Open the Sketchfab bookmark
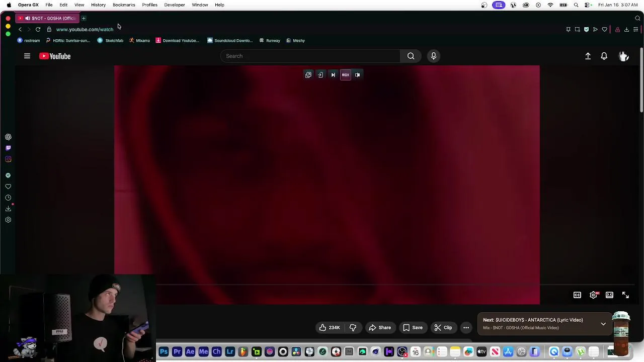The image size is (644, 362). coord(110,41)
